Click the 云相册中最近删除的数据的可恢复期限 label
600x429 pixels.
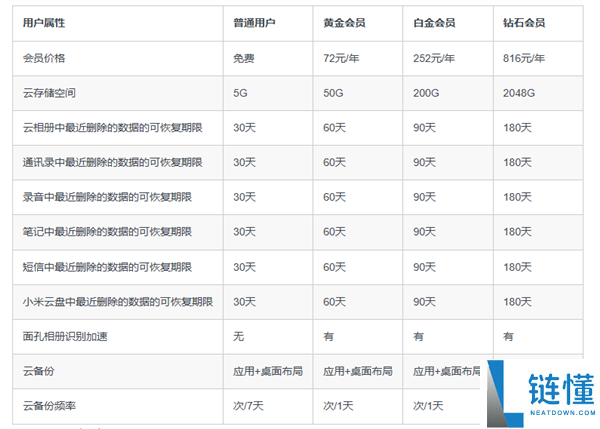coord(112,128)
